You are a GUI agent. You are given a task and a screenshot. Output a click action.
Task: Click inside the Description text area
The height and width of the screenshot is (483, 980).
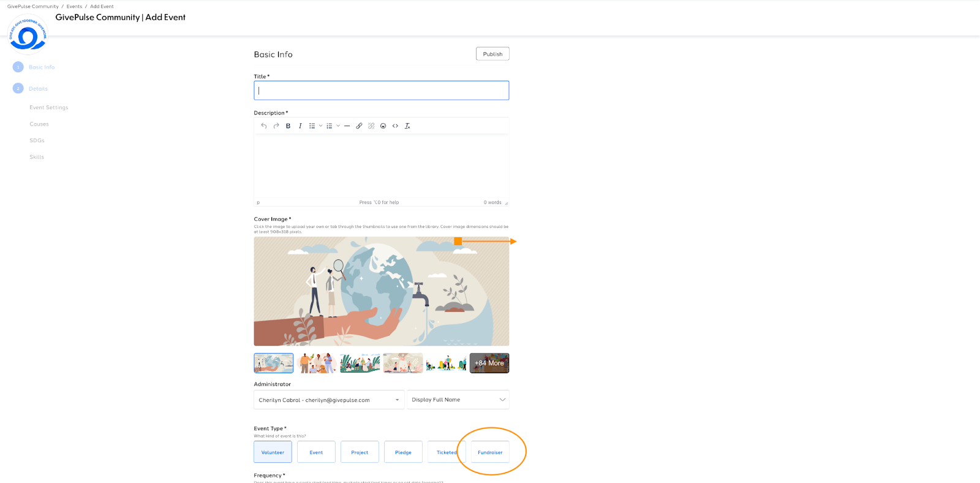(x=382, y=165)
